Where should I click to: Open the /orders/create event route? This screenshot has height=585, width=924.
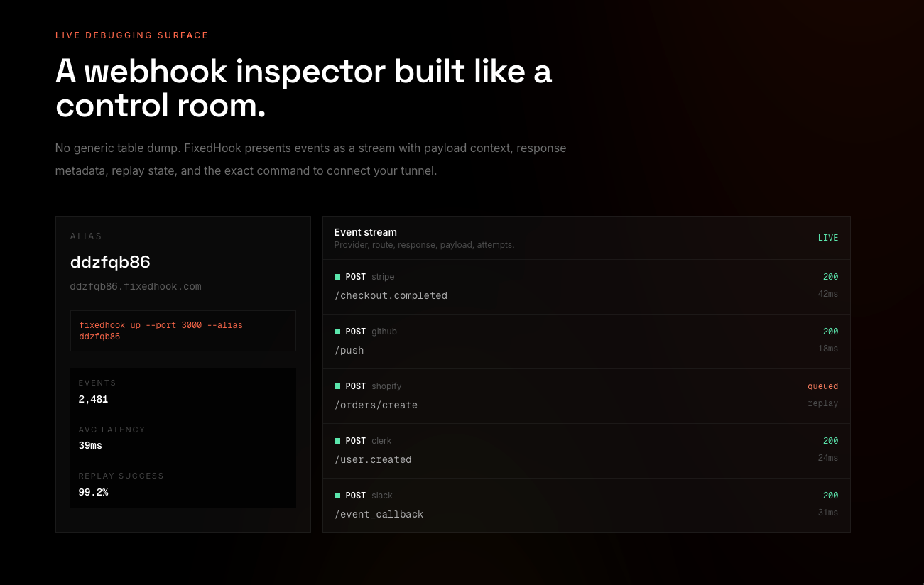[376, 405]
